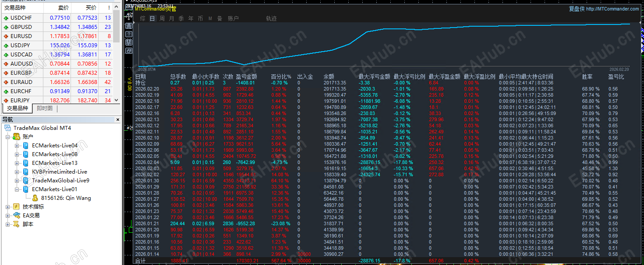Select the 年 yearly period tab

click(x=191, y=18)
